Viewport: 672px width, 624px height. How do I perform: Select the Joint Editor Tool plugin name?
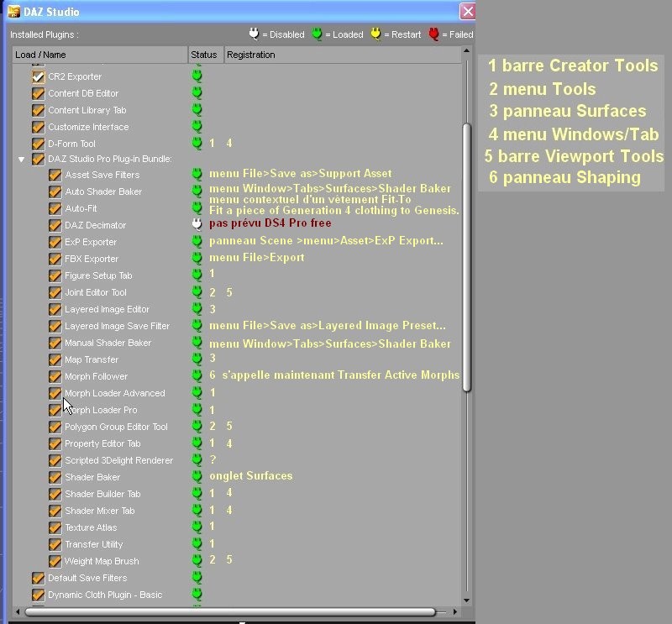pos(96,292)
